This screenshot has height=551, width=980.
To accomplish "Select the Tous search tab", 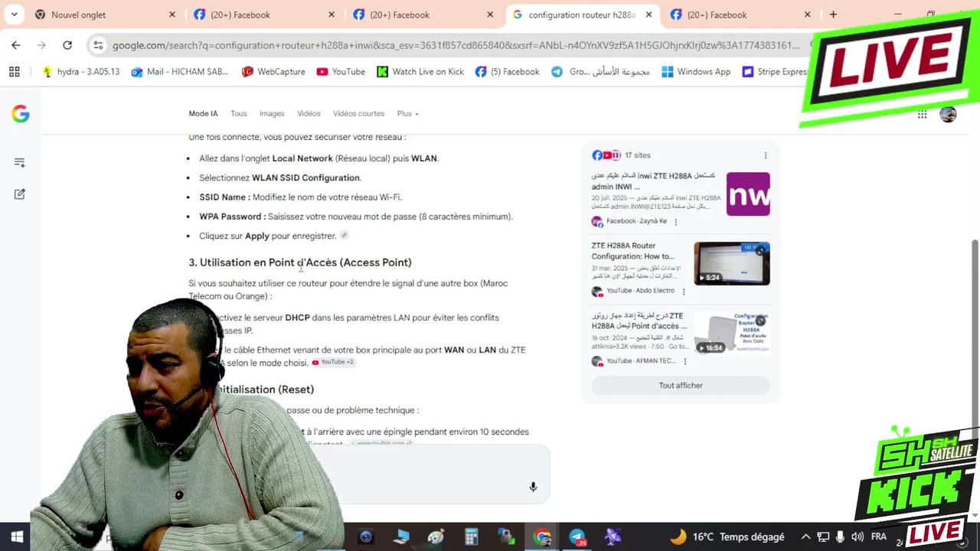I will [x=239, y=113].
